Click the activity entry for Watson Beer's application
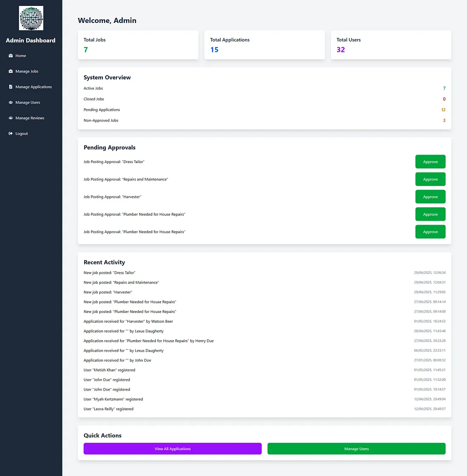The image size is (467, 476). (x=128, y=321)
